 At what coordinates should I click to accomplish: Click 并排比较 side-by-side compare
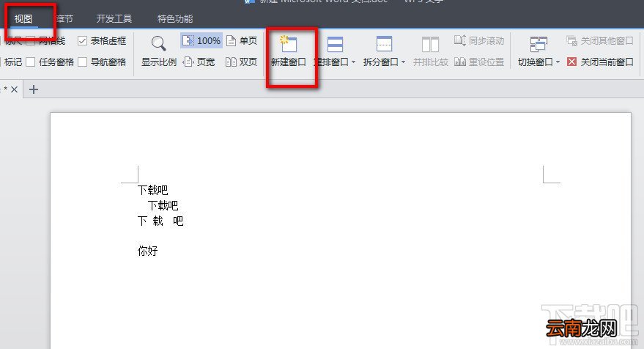pos(430,51)
